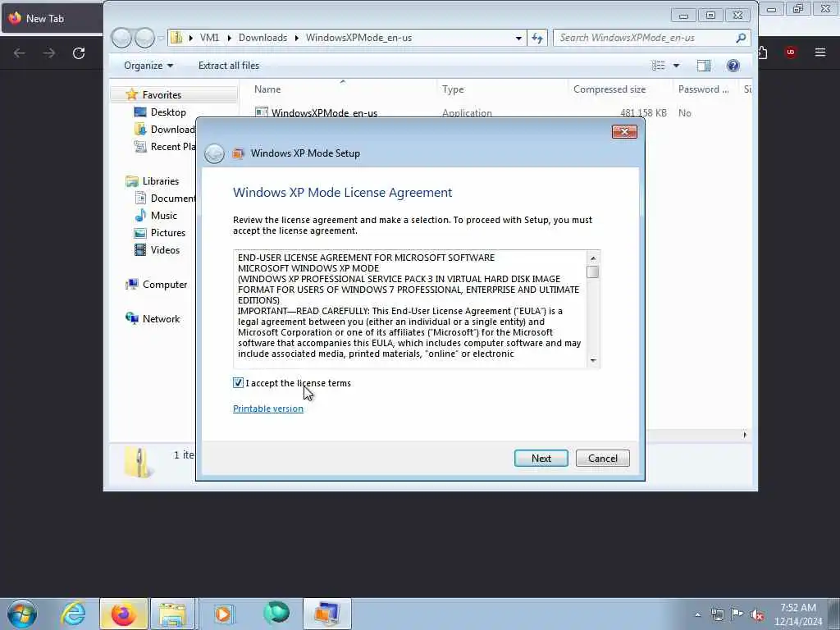Switch to Firefox on the taskbar

[x=123, y=614]
